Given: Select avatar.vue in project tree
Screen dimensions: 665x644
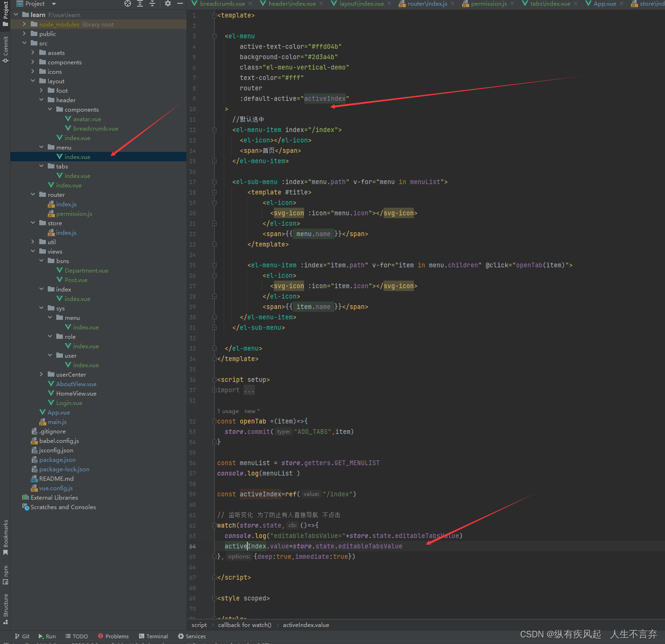Looking at the screenshot, I should coord(87,119).
